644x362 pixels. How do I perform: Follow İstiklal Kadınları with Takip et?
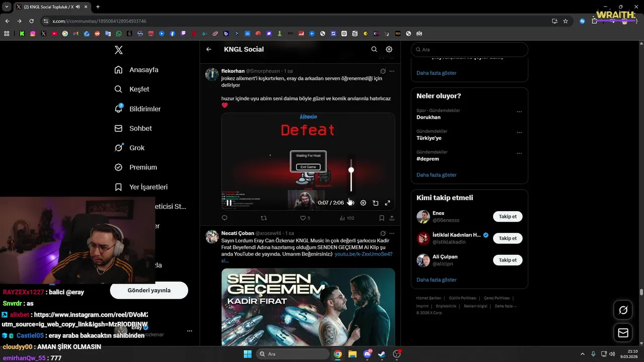click(x=508, y=238)
